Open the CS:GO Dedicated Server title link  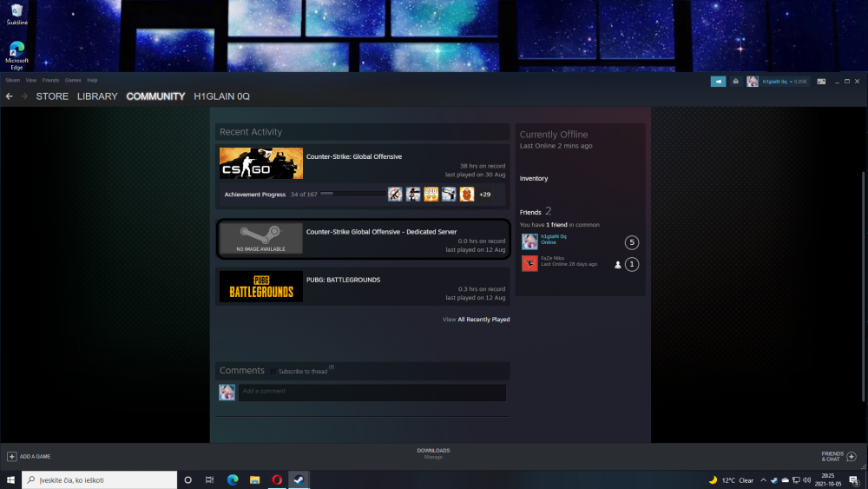[381, 232]
